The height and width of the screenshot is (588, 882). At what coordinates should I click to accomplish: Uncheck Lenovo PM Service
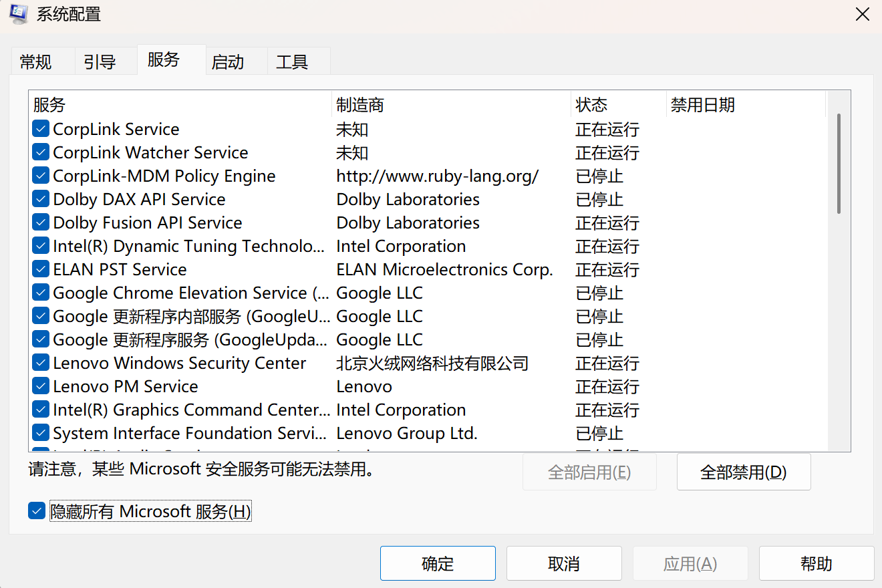pos(41,386)
